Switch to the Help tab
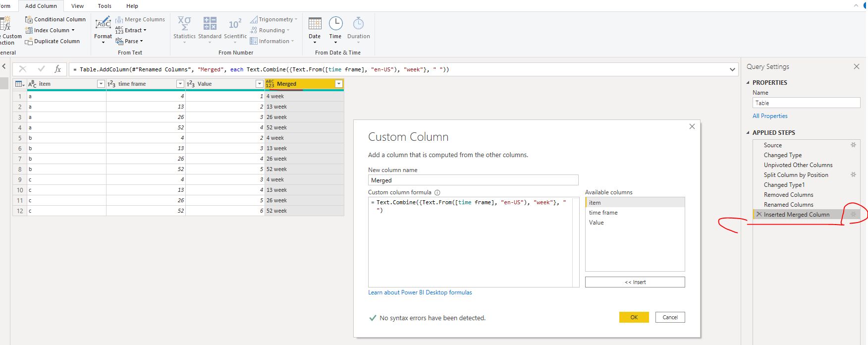The height and width of the screenshot is (345, 868). click(132, 6)
